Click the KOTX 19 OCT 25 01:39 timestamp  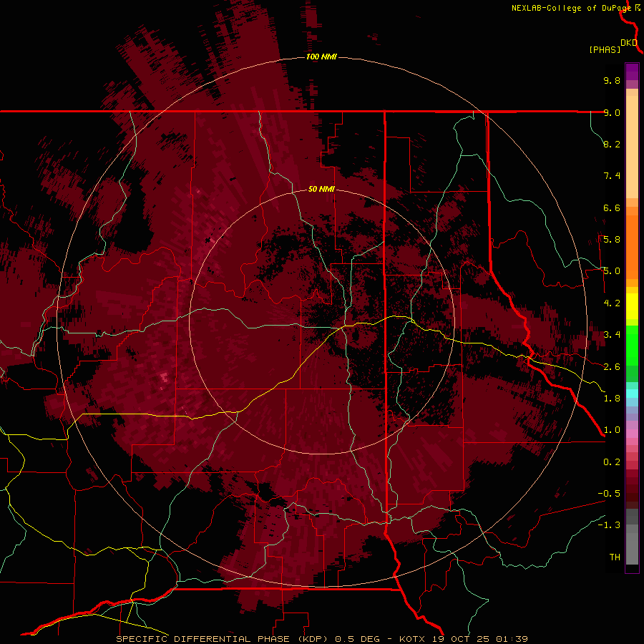464,639
